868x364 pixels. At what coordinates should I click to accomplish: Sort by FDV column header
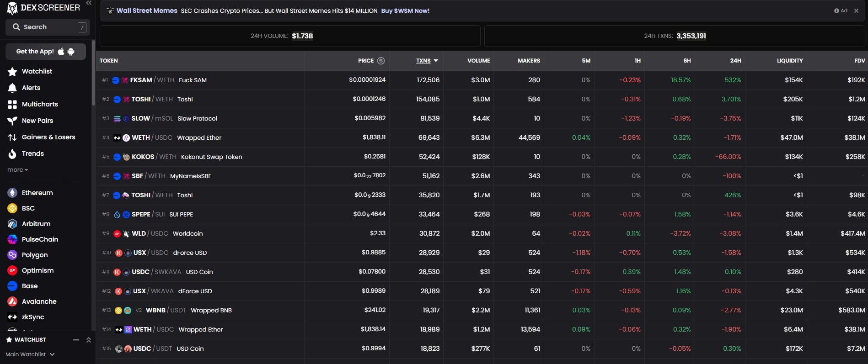(860, 61)
